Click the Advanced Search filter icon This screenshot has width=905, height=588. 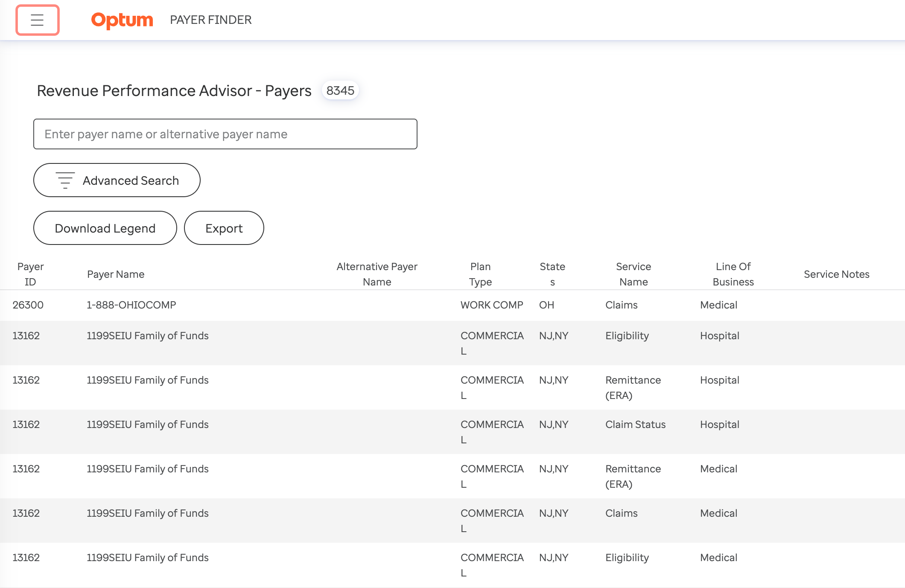coord(65,180)
